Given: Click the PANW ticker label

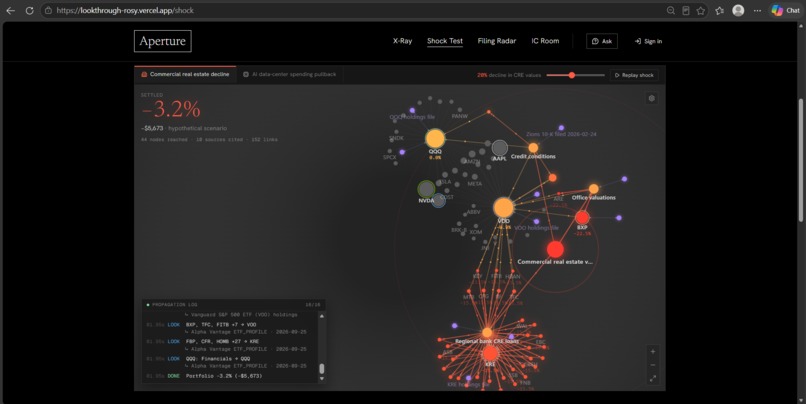Looking at the screenshot, I should [x=460, y=116].
